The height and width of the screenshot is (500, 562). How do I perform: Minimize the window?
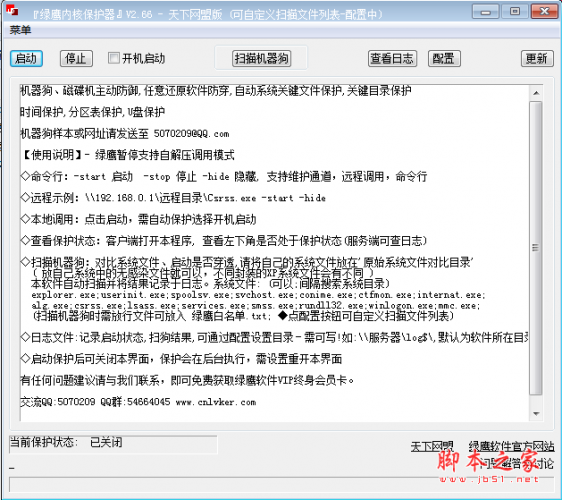(486, 12)
